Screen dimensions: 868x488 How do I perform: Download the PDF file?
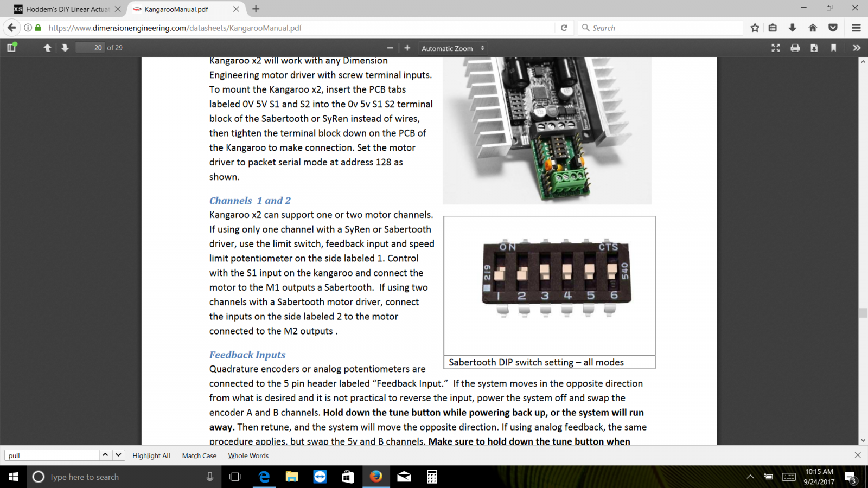(814, 48)
